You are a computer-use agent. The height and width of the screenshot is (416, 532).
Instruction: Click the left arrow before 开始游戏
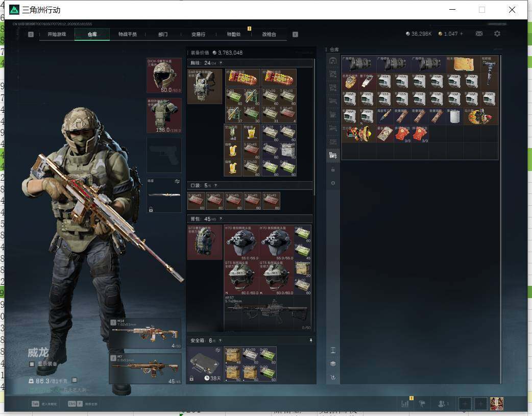pos(31,34)
